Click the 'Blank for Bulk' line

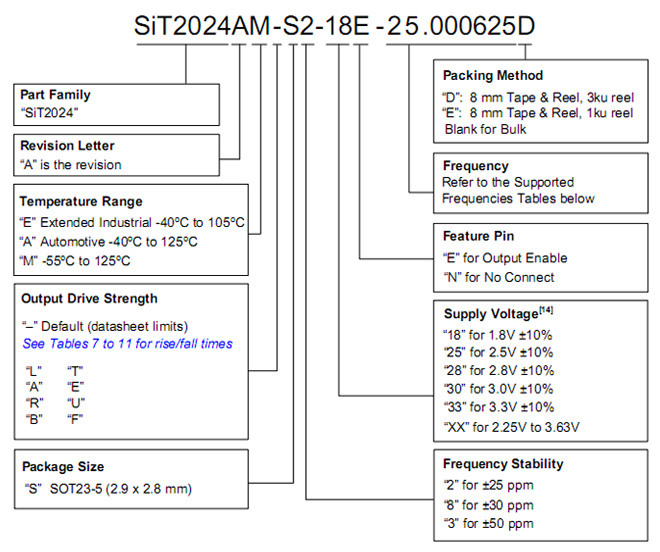pos(486,129)
